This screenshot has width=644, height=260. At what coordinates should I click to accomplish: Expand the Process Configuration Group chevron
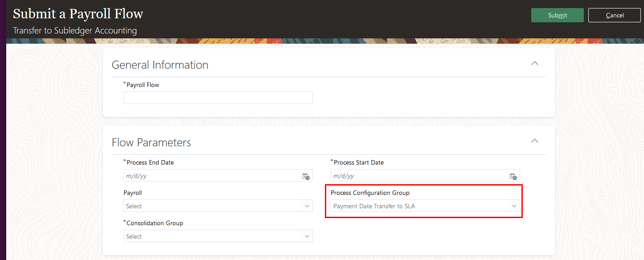514,206
